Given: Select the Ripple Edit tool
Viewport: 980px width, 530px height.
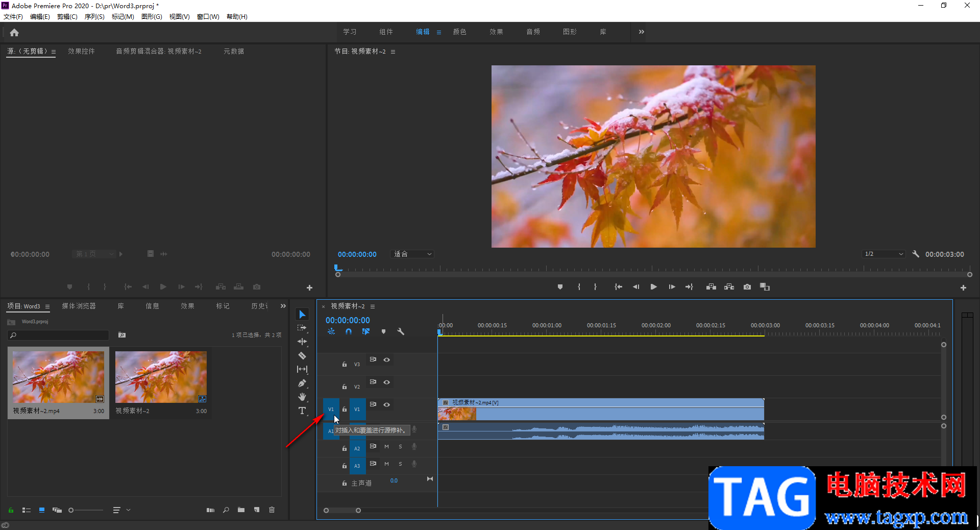Looking at the screenshot, I should (x=302, y=342).
